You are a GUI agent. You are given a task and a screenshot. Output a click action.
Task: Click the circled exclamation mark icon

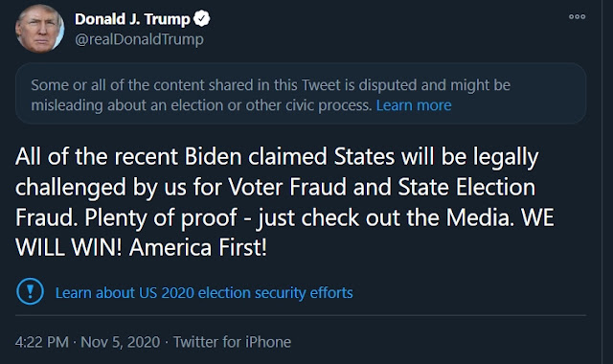30,291
